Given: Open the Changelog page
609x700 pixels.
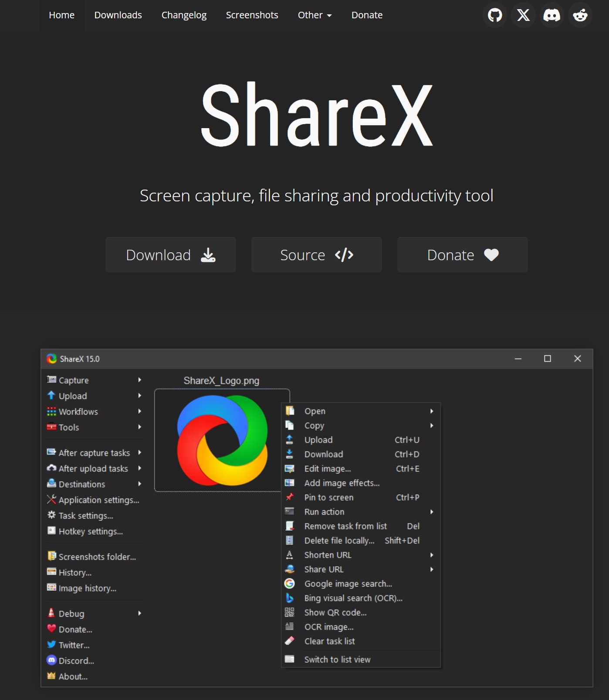Looking at the screenshot, I should 184,15.
